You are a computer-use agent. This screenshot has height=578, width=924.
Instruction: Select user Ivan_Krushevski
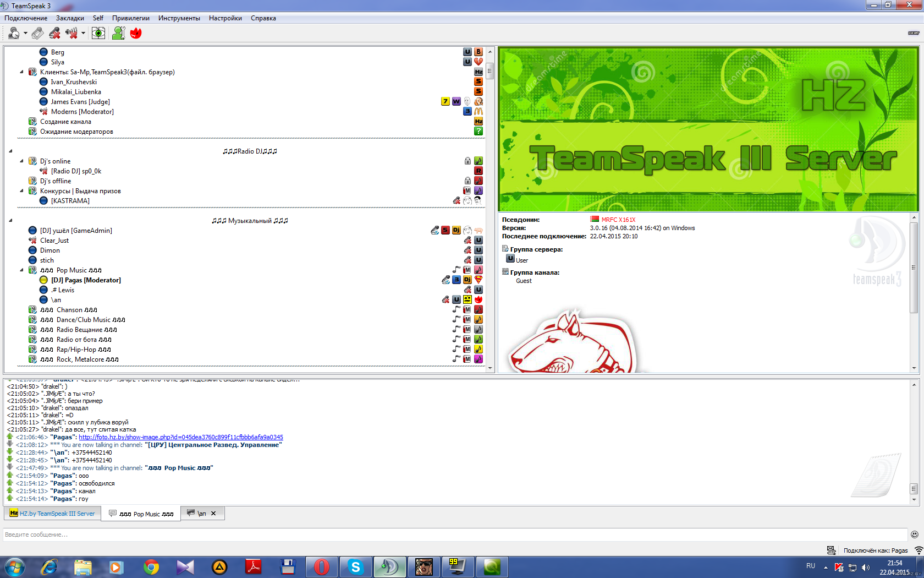[x=74, y=82]
